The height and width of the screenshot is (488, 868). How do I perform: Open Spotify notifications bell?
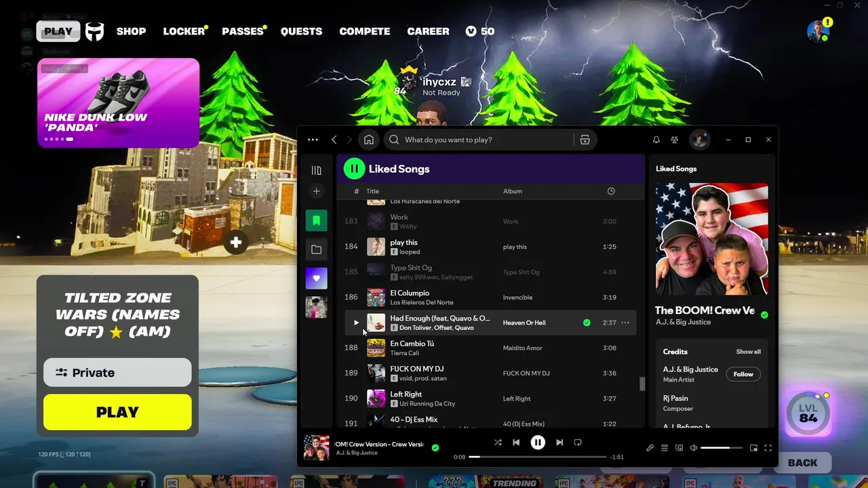coord(656,140)
